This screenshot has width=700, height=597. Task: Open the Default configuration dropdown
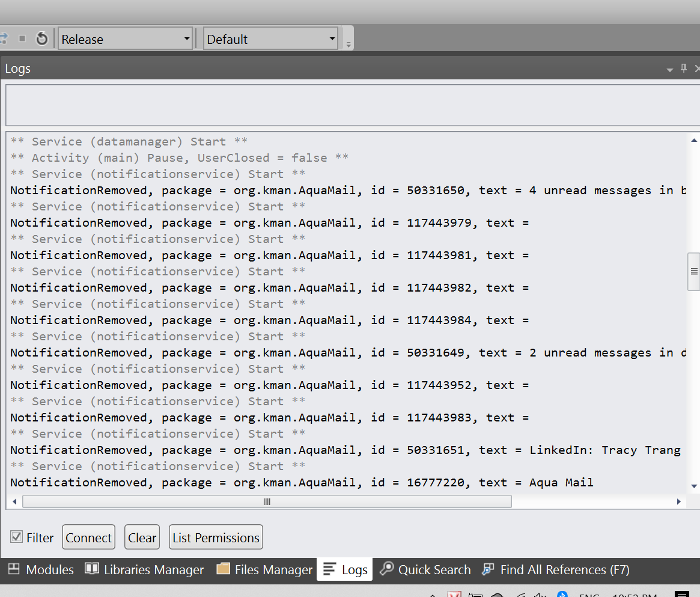click(x=270, y=39)
